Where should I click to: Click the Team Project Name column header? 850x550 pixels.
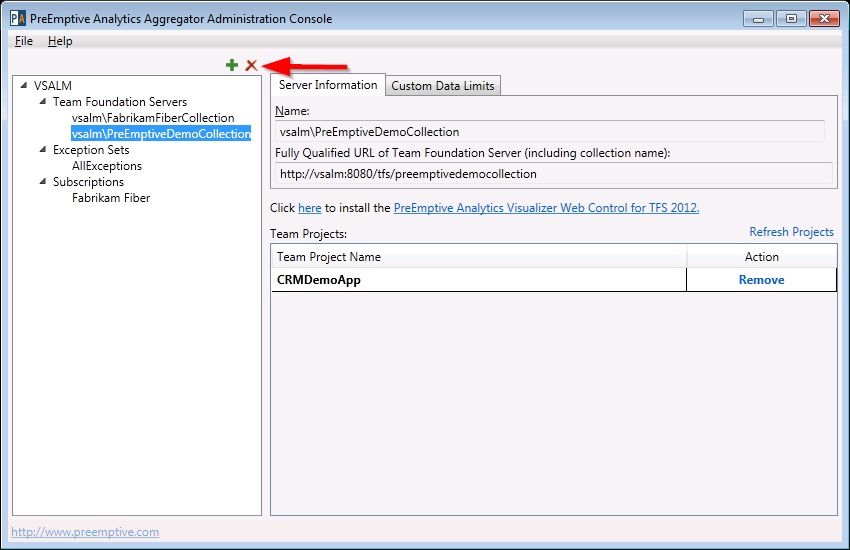click(x=479, y=257)
